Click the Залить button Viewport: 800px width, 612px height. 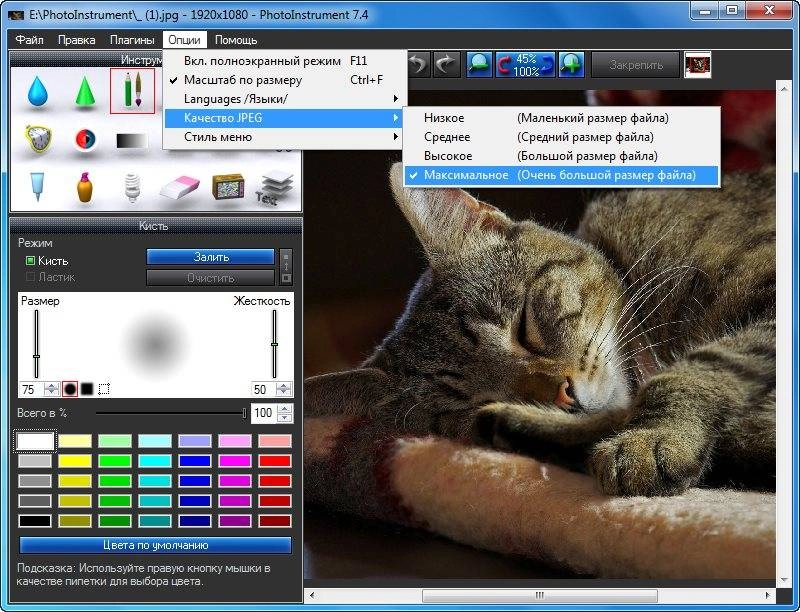click(211, 257)
